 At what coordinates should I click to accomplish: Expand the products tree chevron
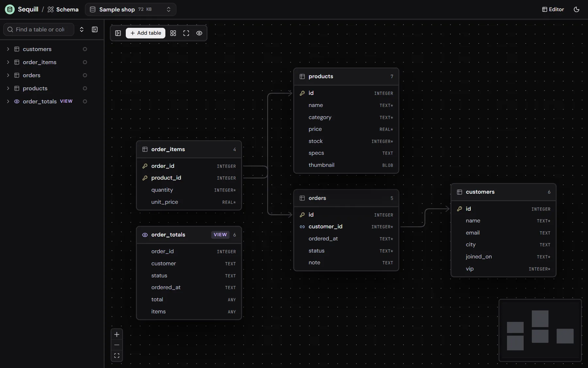pos(8,88)
